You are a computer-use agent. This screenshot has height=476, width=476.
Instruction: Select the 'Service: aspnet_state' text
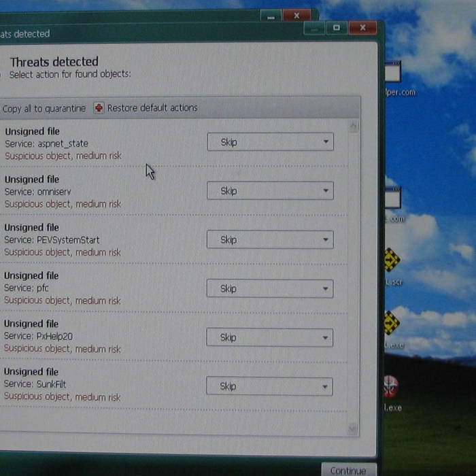coord(46,143)
